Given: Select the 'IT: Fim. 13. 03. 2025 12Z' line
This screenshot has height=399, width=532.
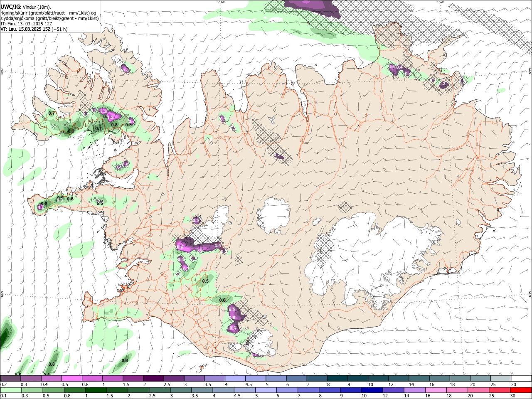Looking at the screenshot, I should (27, 24).
